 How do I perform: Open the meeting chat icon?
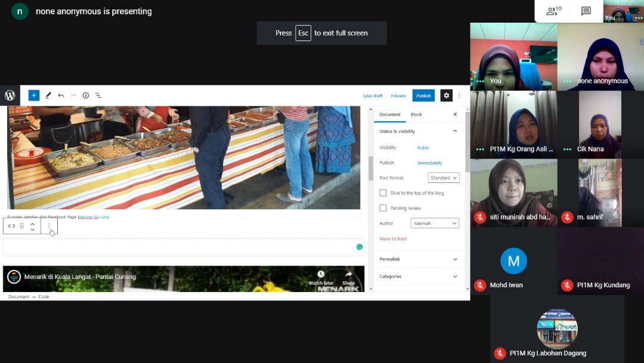click(x=586, y=11)
